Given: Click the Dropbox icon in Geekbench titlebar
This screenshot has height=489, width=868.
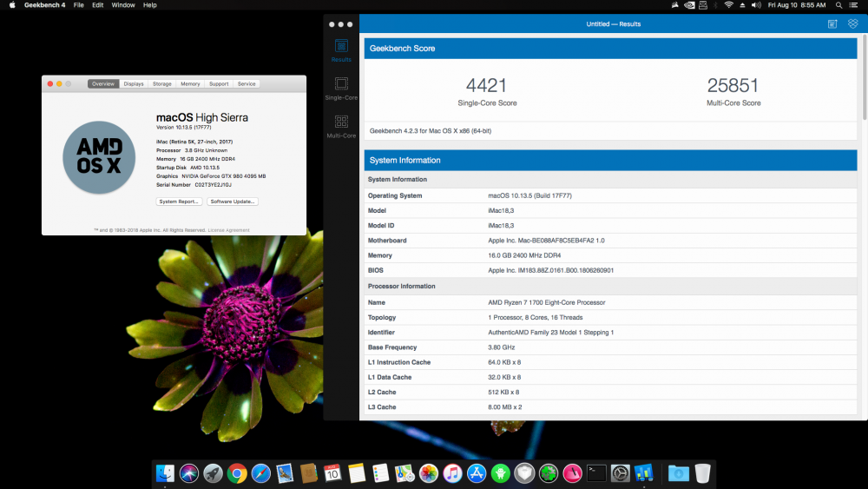Looking at the screenshot, I should coord(852,23).
